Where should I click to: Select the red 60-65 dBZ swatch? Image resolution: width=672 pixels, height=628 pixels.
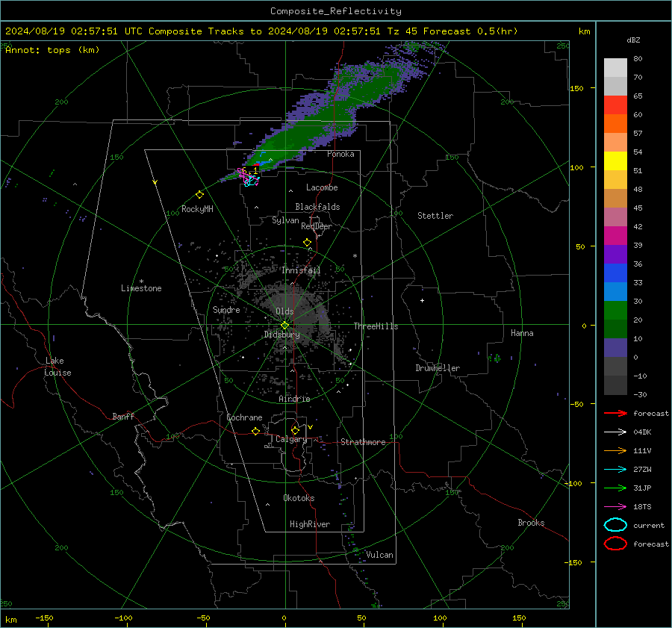615,105
